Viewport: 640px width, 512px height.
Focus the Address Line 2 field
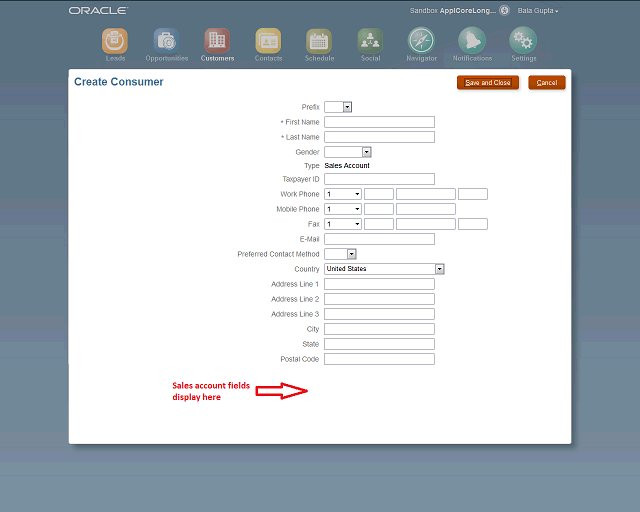coord(379,299)
